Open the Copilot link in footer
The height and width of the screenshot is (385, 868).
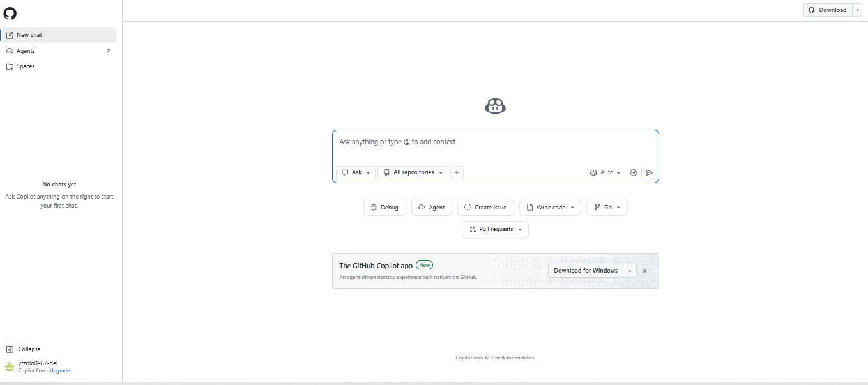[464, 358]
